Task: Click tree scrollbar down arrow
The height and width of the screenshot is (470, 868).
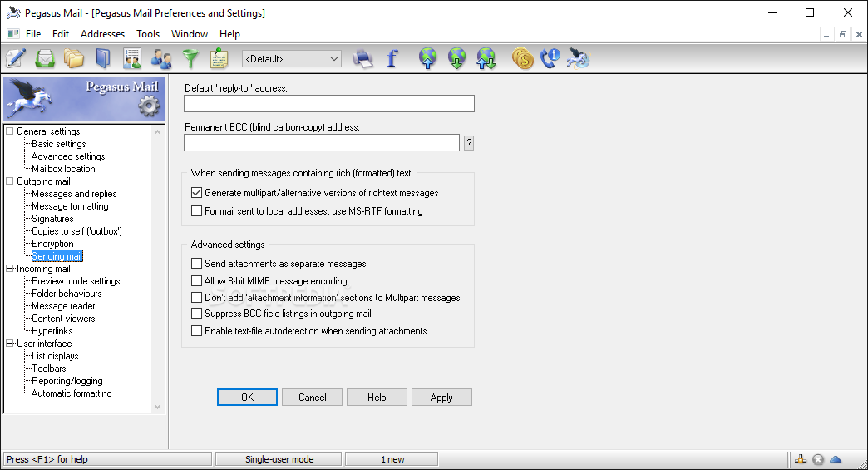Action: pos(157,406)
